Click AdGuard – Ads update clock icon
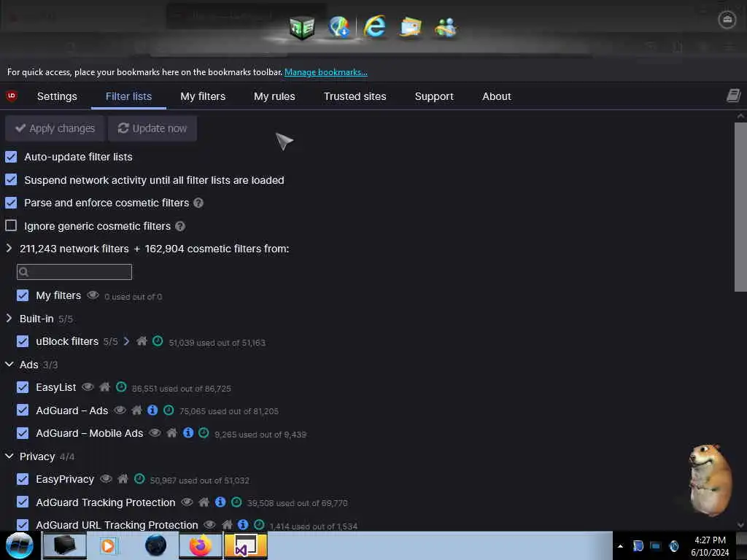The width and height of the screenshot is (747, 560). point(169,410)
